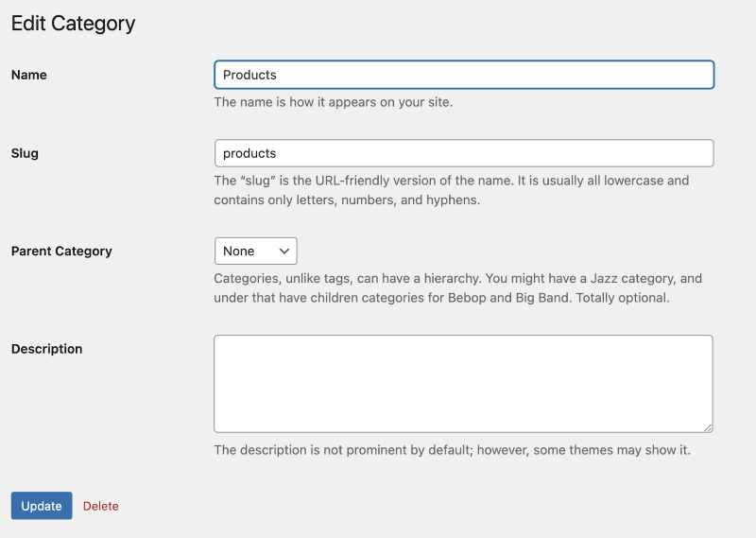Place cursor on lowercase products slug text
The width and height of the screenshot is (756, 538).
(x=249, y=153)
